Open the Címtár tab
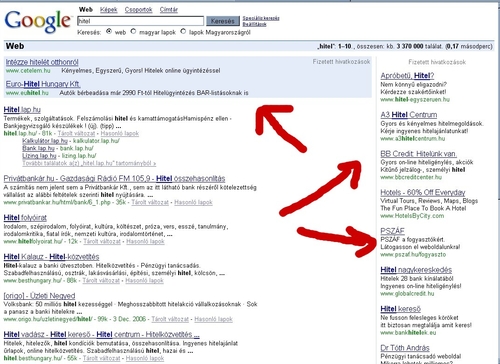This screenshot has height=364, width=500. [169, 10]
